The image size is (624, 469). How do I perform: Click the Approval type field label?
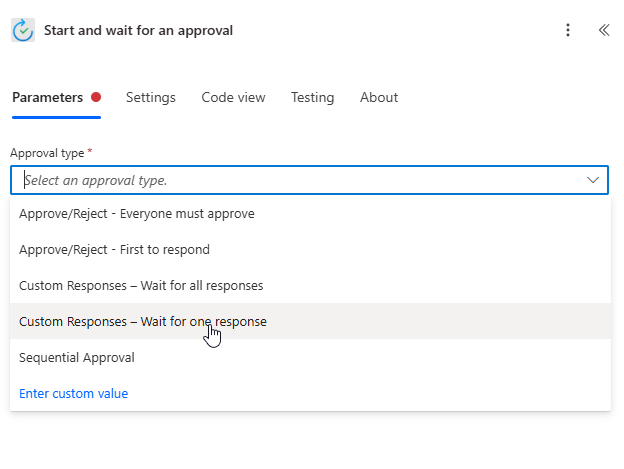tap(47, 153)
